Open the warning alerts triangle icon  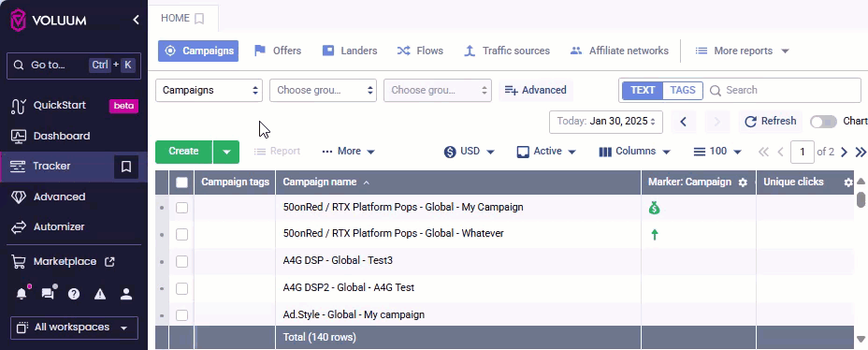[100, 294]
